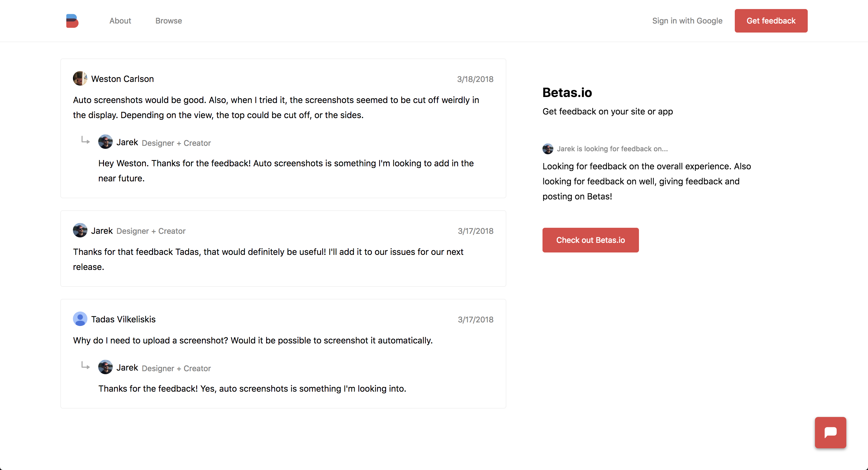The height and width of the screenshot is (470, 868).
Task: Click Jarek's avatar on the 3/17/2018 comment
Action: 80,230
